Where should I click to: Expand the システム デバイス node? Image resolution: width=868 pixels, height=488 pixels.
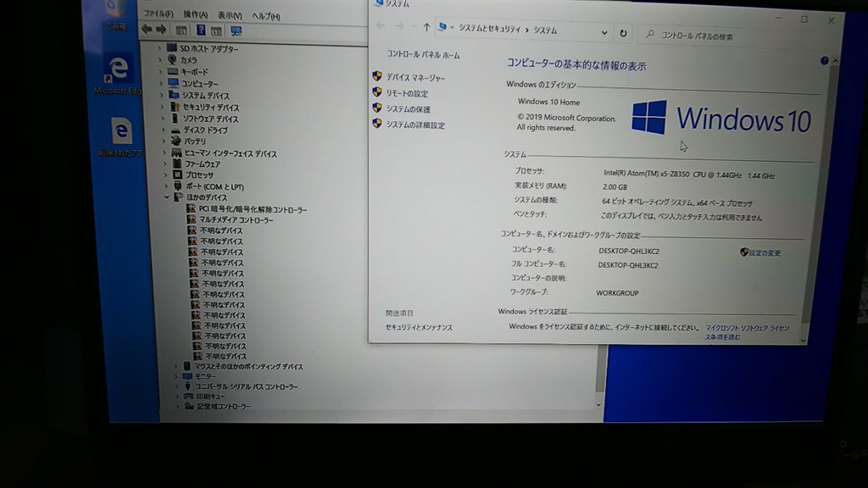click(x=162, y=95)
